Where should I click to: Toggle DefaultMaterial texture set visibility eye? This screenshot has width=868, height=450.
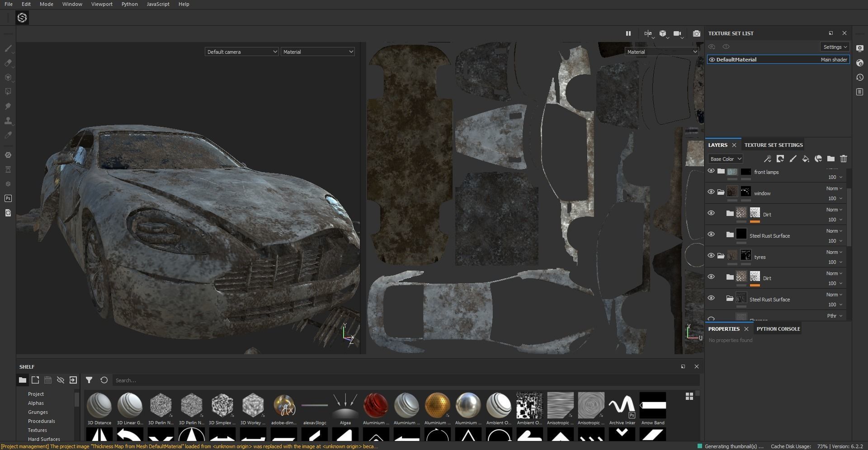[x=712, y=60]
